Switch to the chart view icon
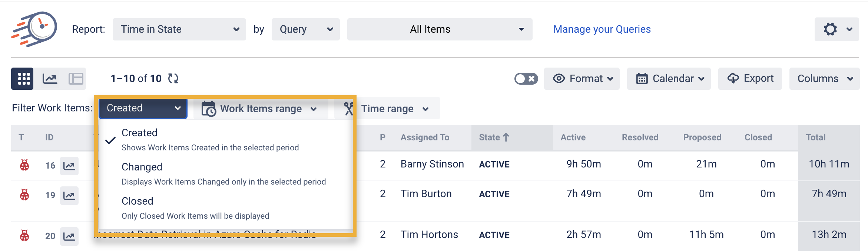868x251 pixels. click(50, 79)
